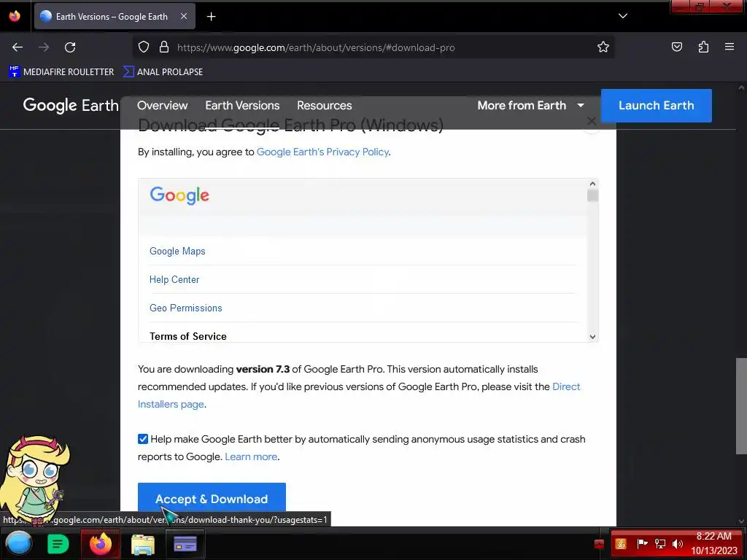Open the file explorer taskbar icon
Image resolution: width=747 pixels, height=560 pixels.
143,544
